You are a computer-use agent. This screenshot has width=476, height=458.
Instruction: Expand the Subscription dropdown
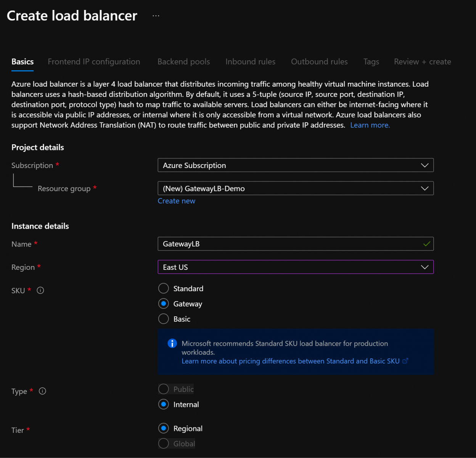coord(296,165)
